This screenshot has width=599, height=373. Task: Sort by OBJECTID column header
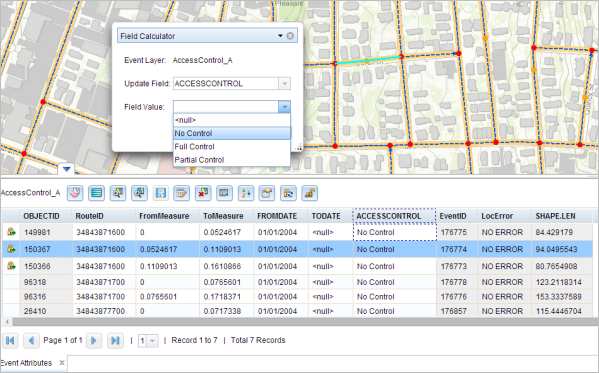click(x=41, y=216)
